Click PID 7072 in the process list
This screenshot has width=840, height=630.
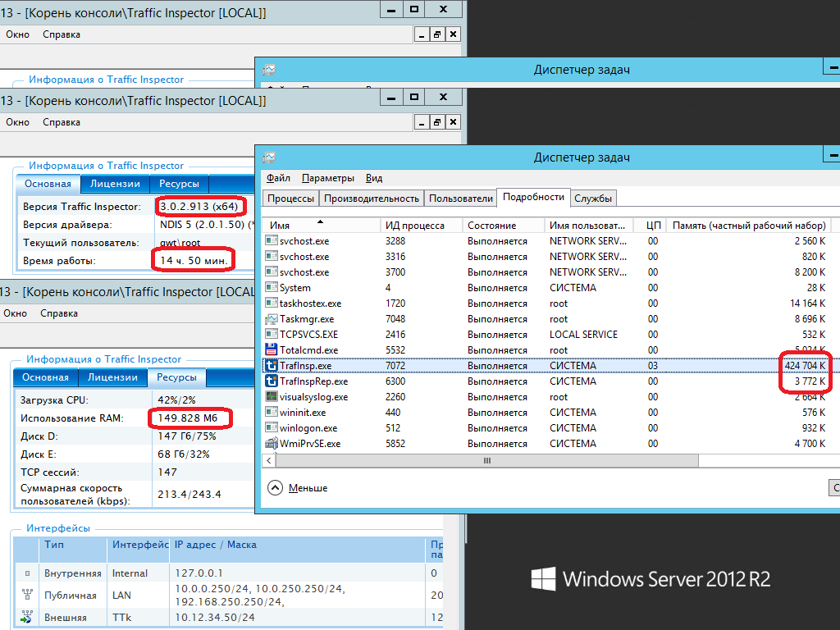pos(395,366)
